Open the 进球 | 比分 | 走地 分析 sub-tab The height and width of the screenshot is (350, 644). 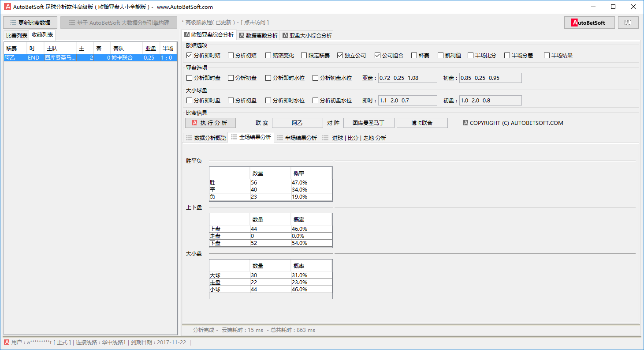354,138
